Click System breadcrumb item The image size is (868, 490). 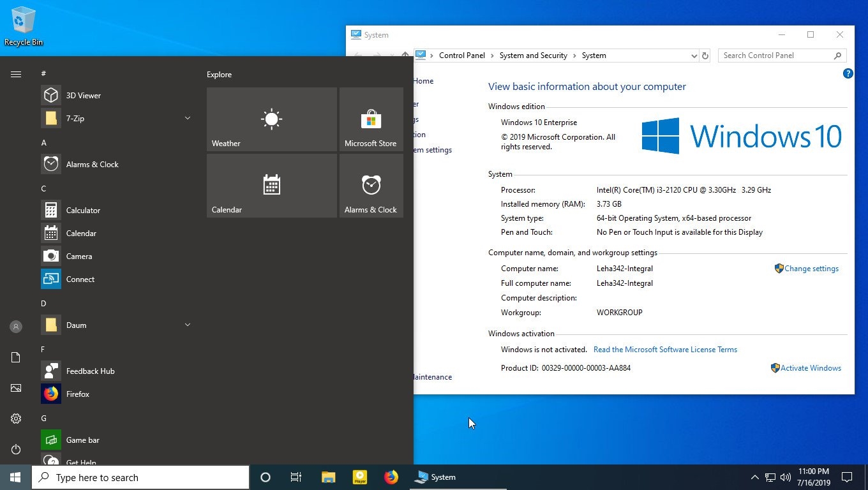[x=594, y=56]
